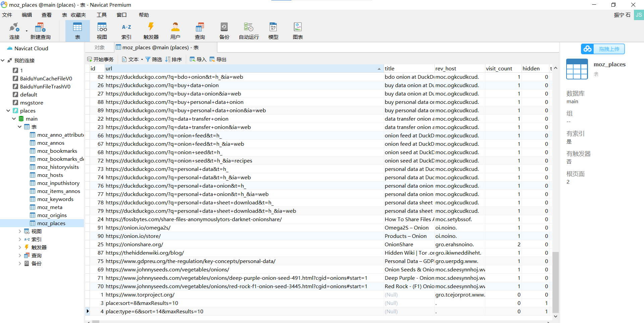Open the 文件 menu

(x=7, y=15)
